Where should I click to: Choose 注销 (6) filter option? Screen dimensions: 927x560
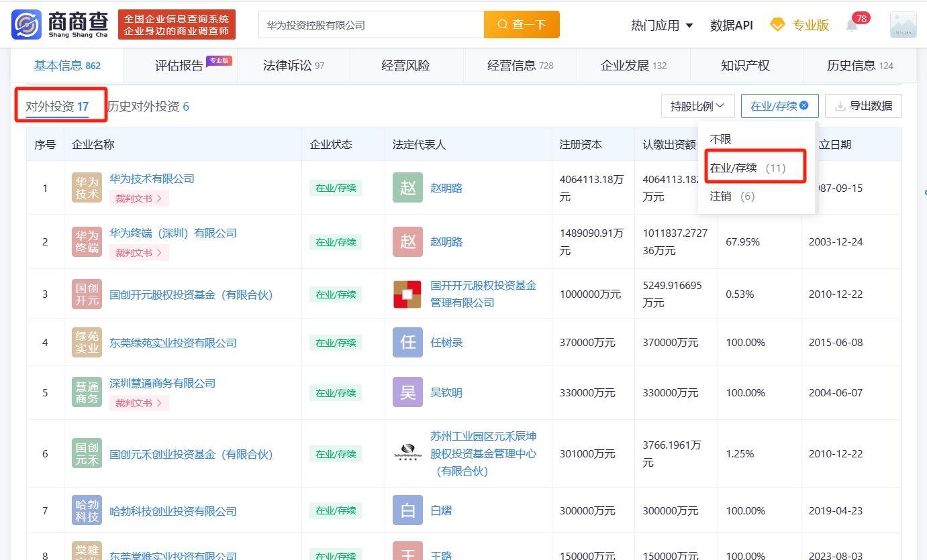(x=732, y=197)
